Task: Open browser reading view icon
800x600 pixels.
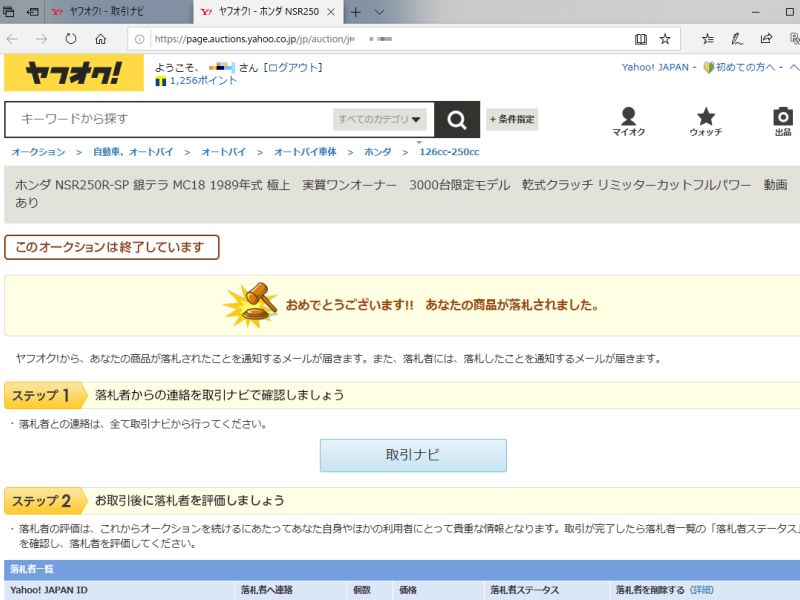Action: click(x=641, y=39)
